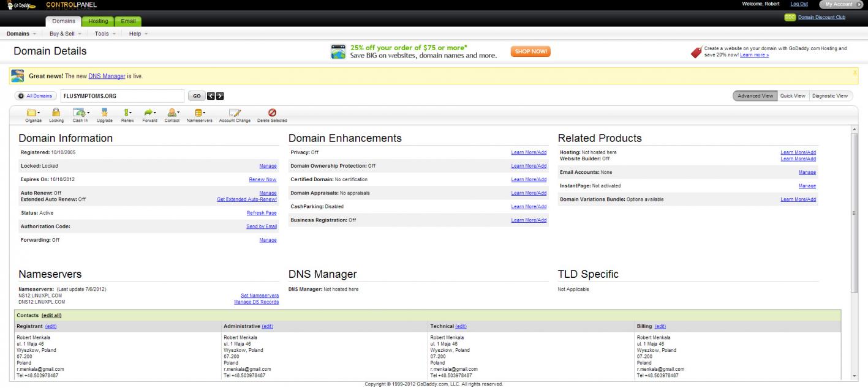
Task: Open the DNS Manager link in banner
Action: pyautogui.click(x=107, y=76)
